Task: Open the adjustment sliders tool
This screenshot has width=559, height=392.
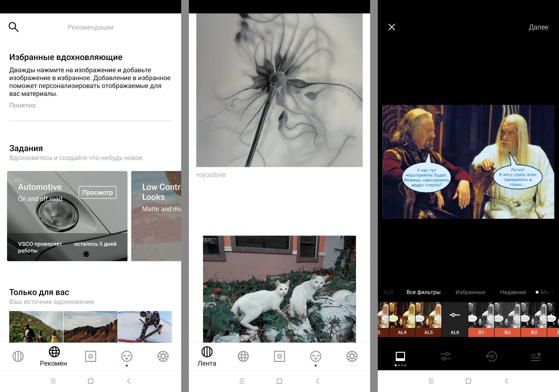Action: [x=445, y=356]
